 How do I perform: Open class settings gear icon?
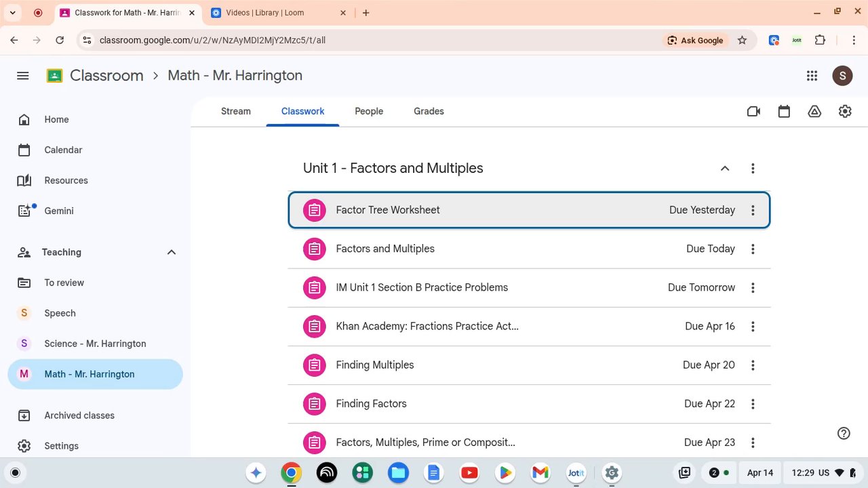pos(845,111)
